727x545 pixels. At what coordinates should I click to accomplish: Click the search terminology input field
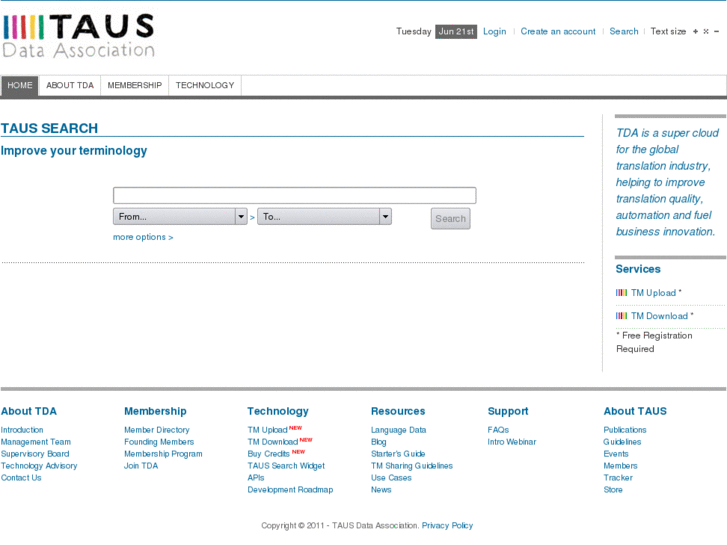point(294,195)
